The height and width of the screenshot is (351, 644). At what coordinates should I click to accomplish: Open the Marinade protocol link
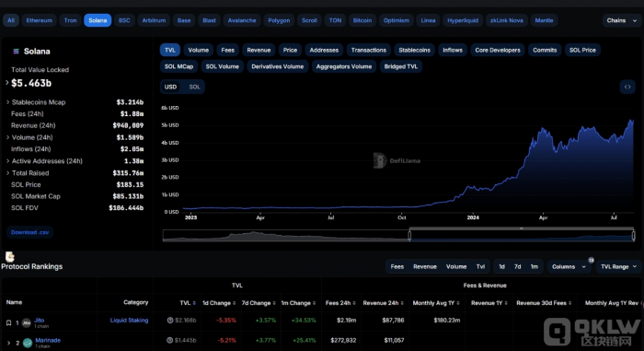click(48, 340)
